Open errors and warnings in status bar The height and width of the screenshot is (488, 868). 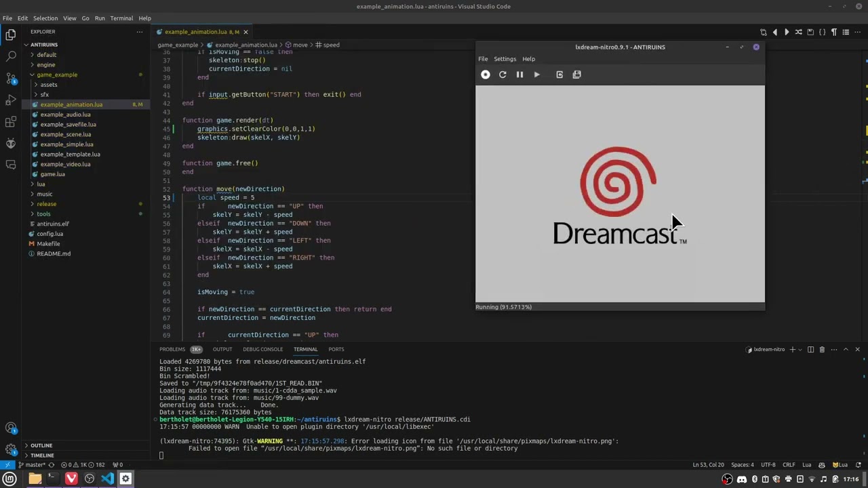[x=83, y=465]
